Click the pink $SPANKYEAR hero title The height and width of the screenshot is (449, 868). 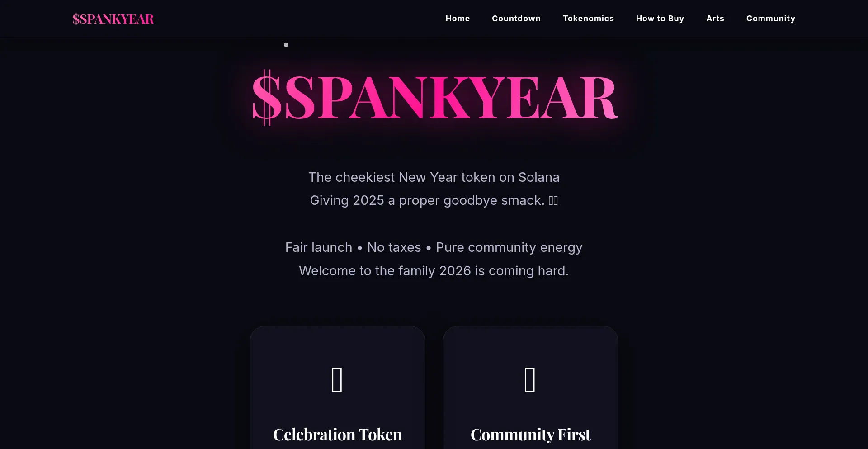coord(434,97)
